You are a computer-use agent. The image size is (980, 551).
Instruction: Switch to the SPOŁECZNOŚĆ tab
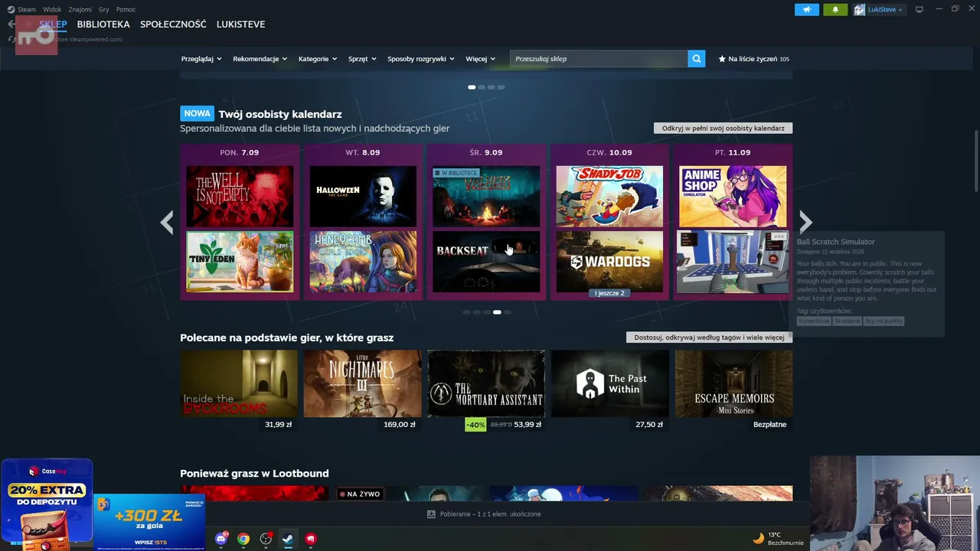(x=173, y=24)
